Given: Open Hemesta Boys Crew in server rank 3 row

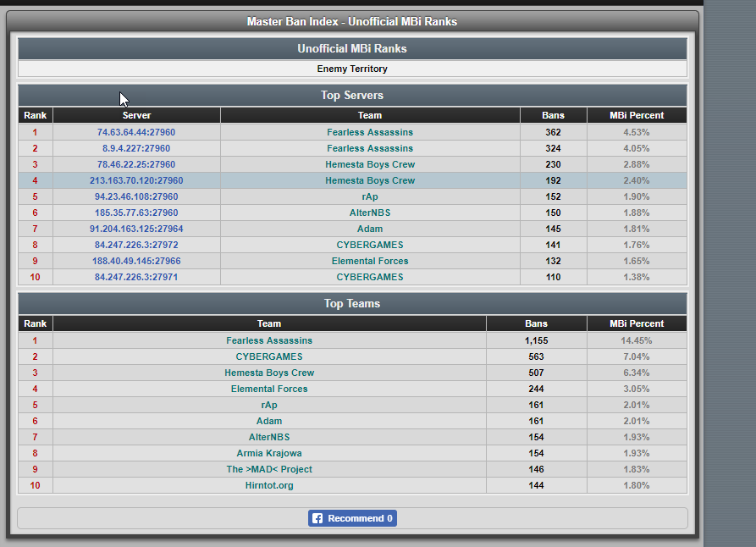Looking at the screenshot, I should 370,164.
